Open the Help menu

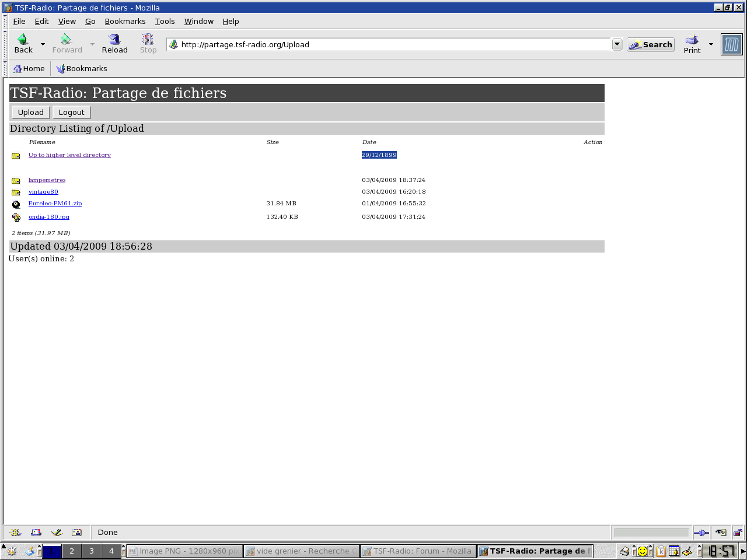231,21
